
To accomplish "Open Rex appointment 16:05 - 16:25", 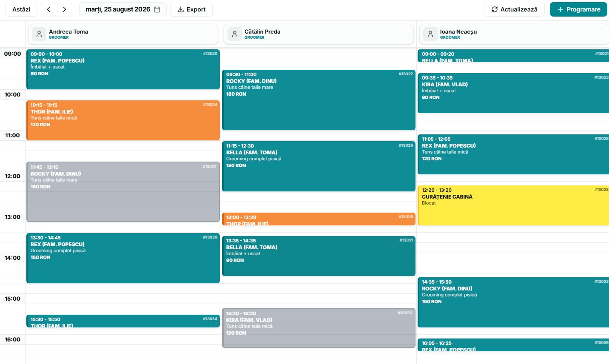I will [x=513, y=345].
